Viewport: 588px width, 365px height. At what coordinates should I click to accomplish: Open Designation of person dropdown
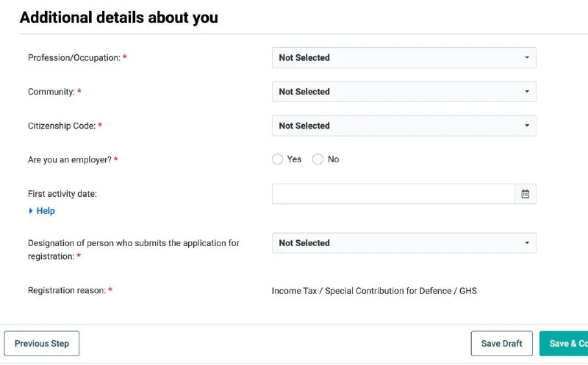(397, 243)
